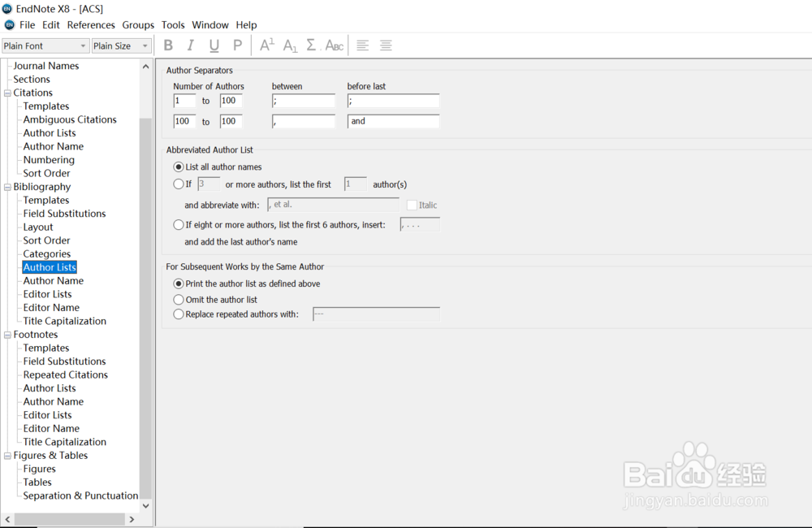Collapse the Footnotes tree node
Image resolution: width=812 pixels, height=528 pixels.
tap(7, 335)
